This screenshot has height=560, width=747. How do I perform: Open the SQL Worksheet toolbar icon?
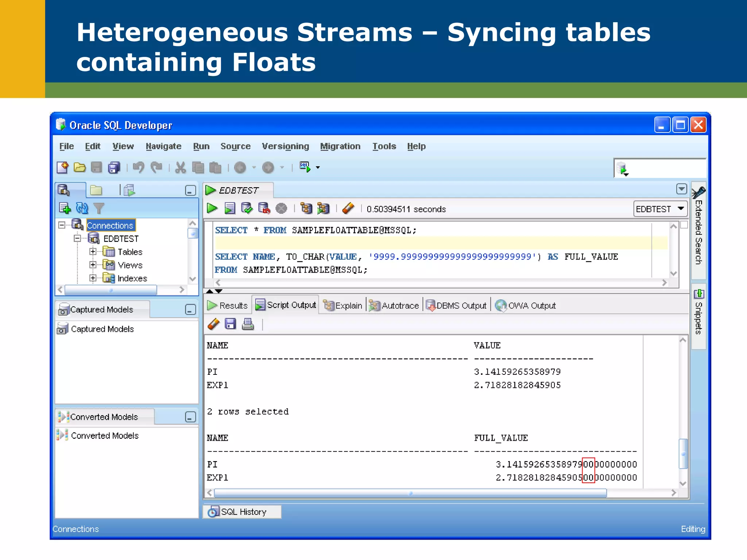pyautogui.click(x=305, y=167)
